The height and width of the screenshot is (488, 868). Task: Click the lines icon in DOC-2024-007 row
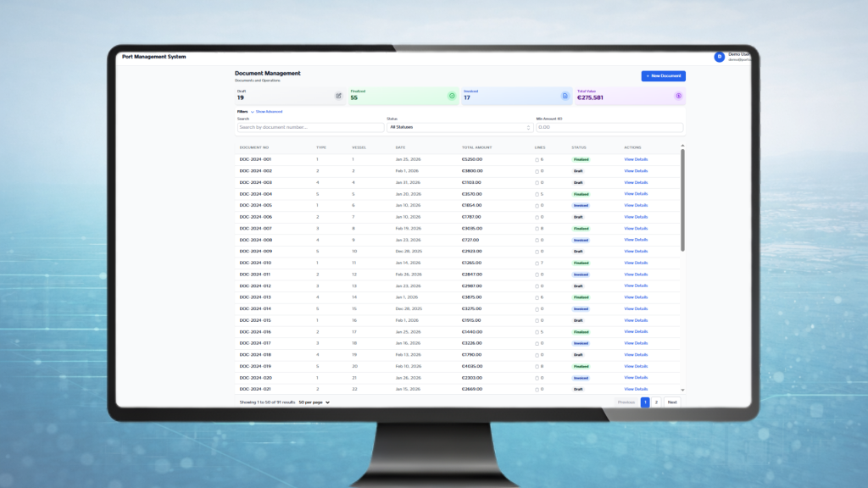click(x=537, y=229)
